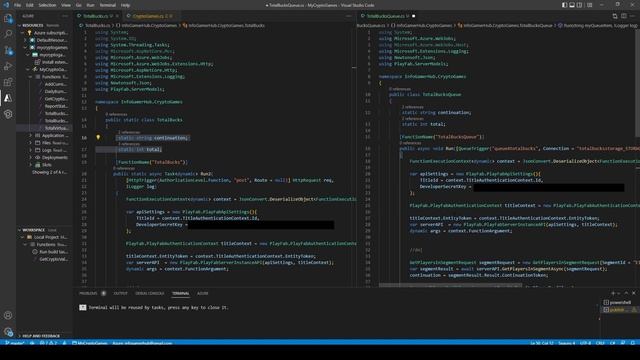
Task: Click the master branch status bar item
Action: point(15,343)
